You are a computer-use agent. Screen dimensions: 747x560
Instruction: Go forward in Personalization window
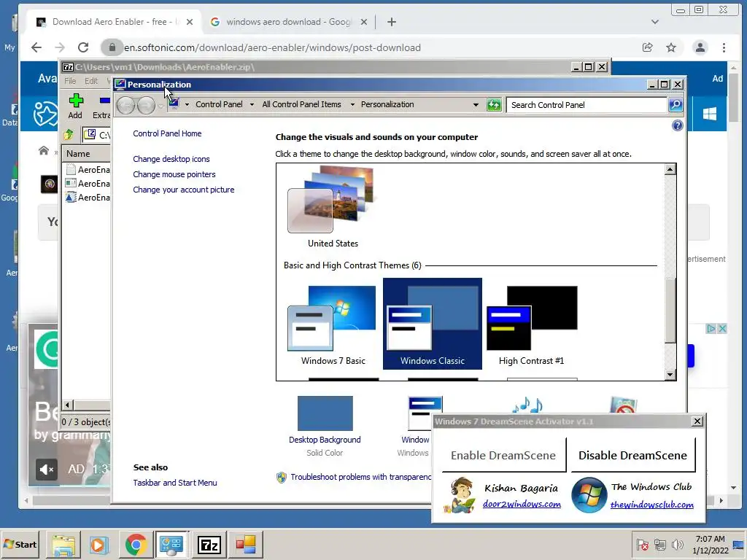click(146, 105)
